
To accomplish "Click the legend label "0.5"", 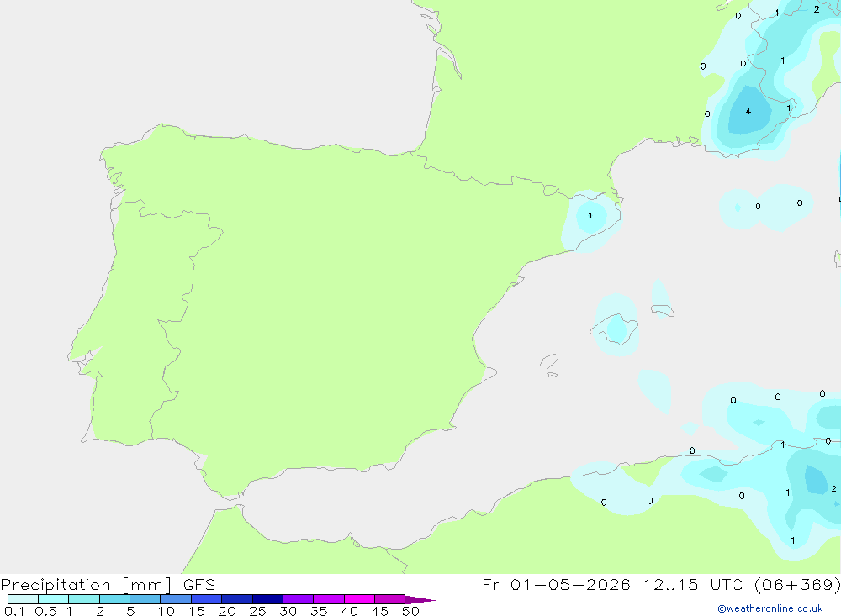I will pos(45,611).
